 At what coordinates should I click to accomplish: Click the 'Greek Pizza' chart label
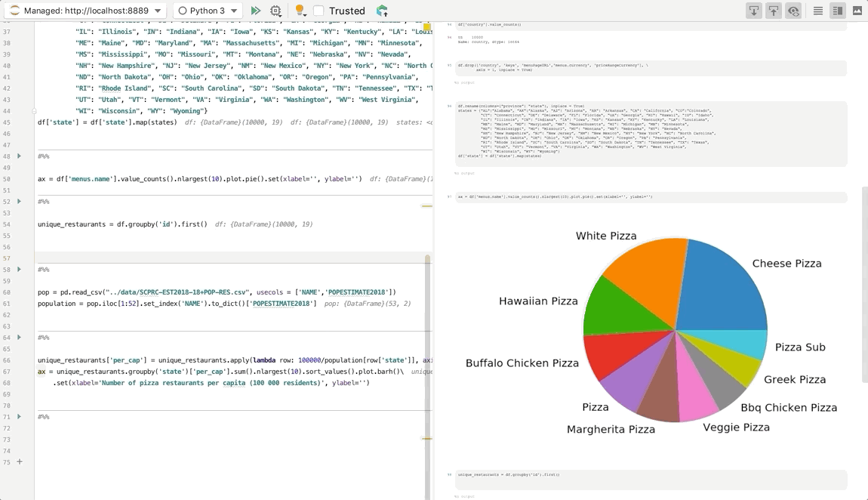click(x=795, y=379)
